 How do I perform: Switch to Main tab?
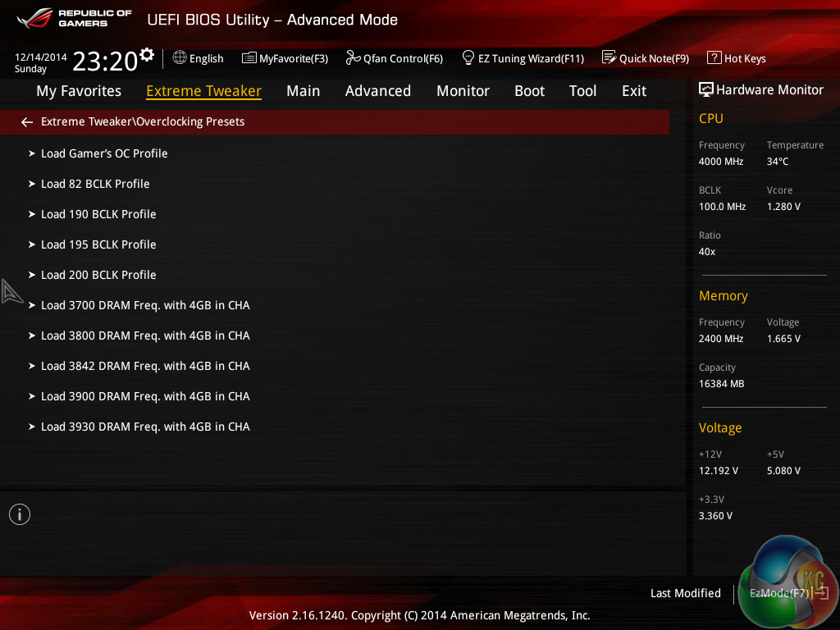(x=304, y=91)
